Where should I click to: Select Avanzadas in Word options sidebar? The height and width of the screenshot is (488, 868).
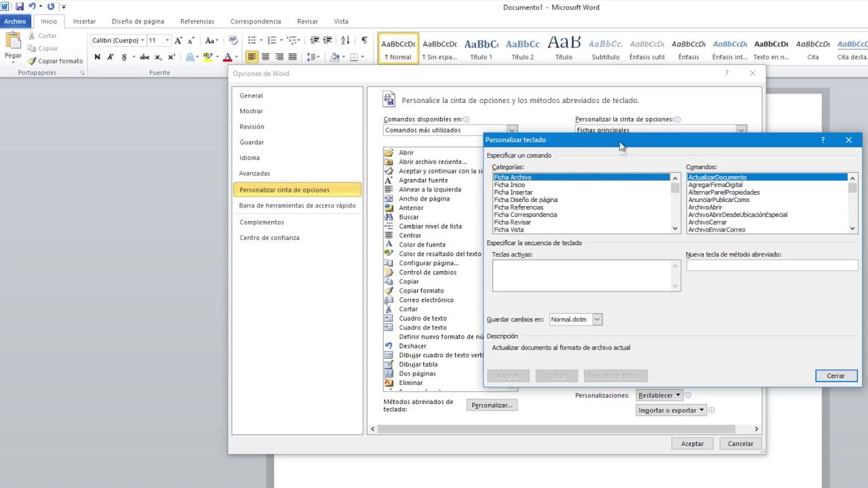254,174
